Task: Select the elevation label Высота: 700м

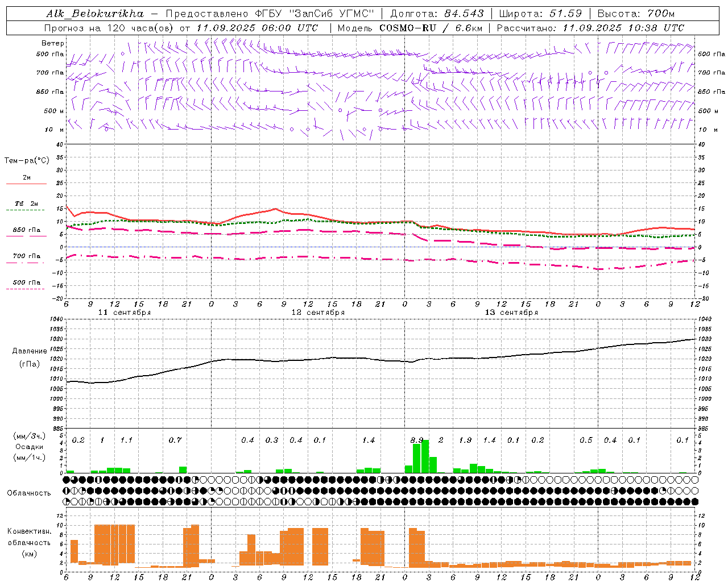Action: point(636,14)
